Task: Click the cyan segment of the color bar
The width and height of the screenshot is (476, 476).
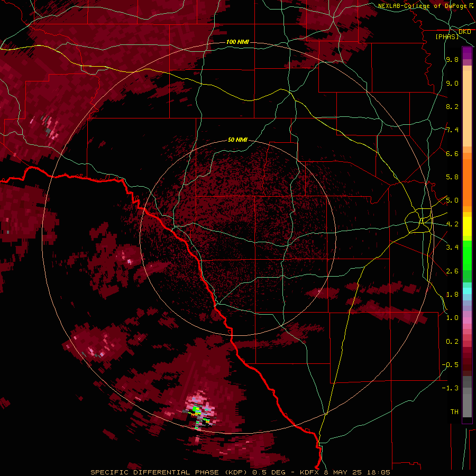Action: point(467,291)
